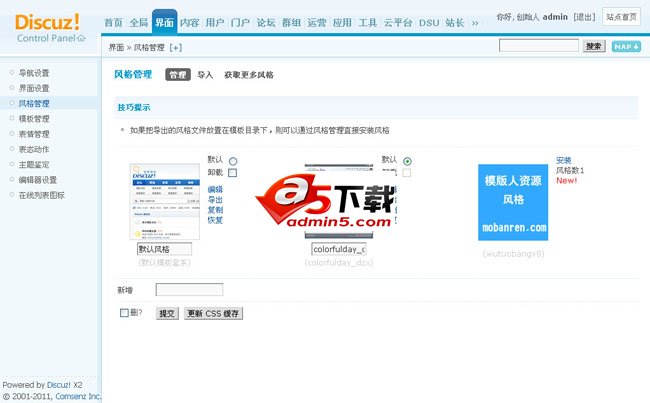The image size is (650, 403).
Task: Switch to the 获取更多风格 tab
Action: pyautogui.click(x=249, y=75)
